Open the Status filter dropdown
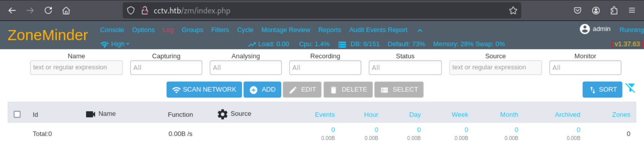This screenshot has width=644, height=154. point(405,67)
